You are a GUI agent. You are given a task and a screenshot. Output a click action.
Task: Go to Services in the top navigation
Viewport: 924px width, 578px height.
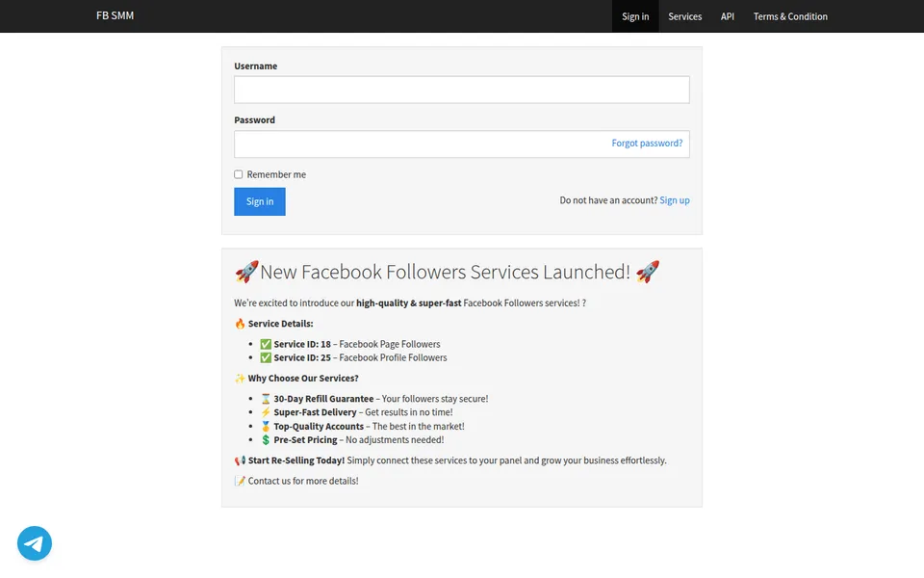click(x=684, y=16)
